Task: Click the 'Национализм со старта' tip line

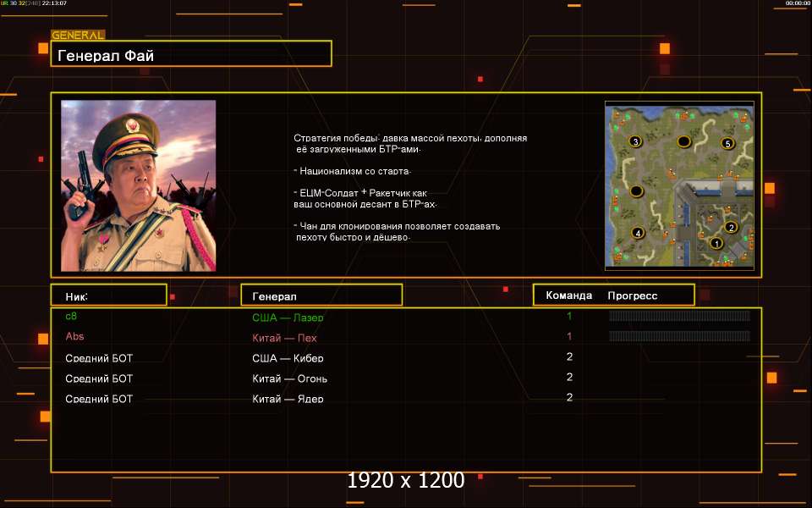Action: (x=352, y=171)
